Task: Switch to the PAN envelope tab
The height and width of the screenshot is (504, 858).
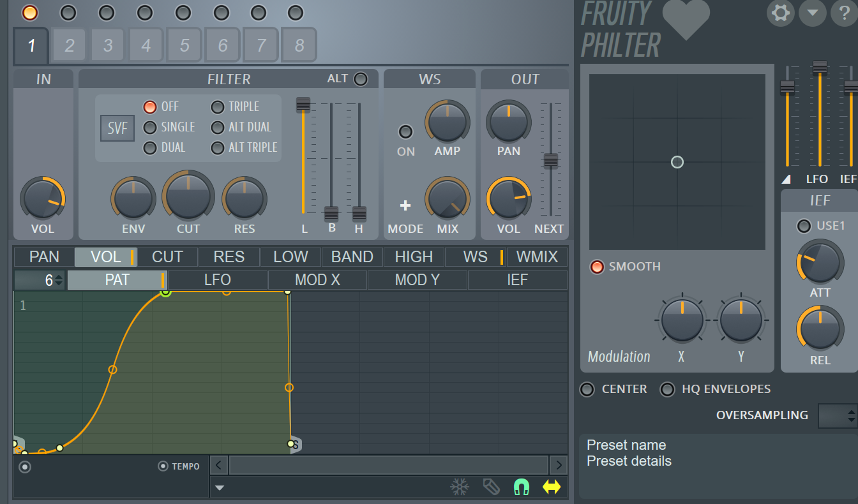Action: (x=44, y=257)
